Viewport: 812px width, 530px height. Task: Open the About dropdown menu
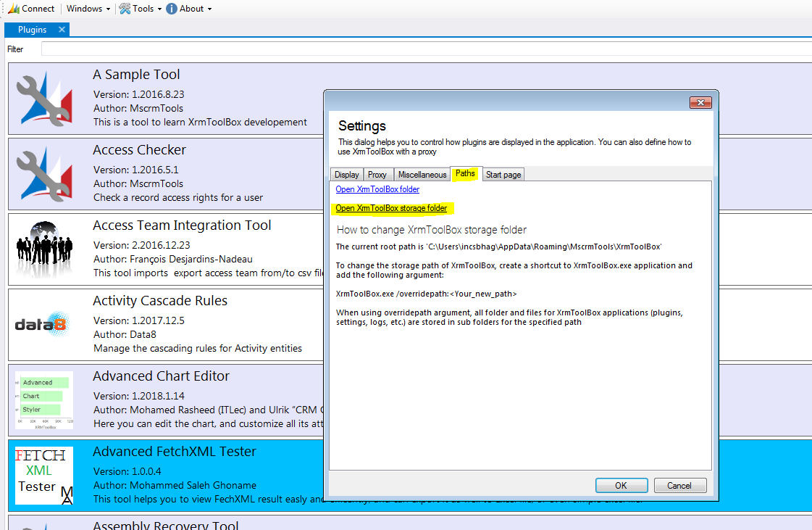coord(189,9)
